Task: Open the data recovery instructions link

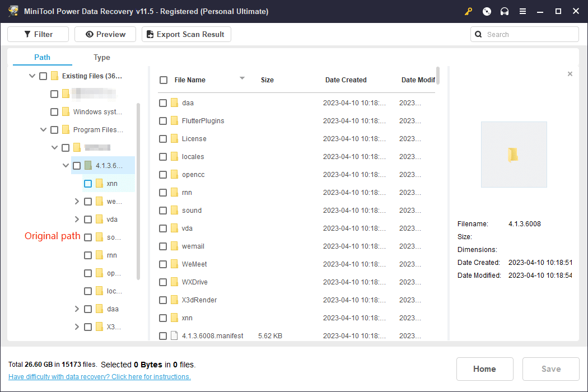Action: pos(99,377)
